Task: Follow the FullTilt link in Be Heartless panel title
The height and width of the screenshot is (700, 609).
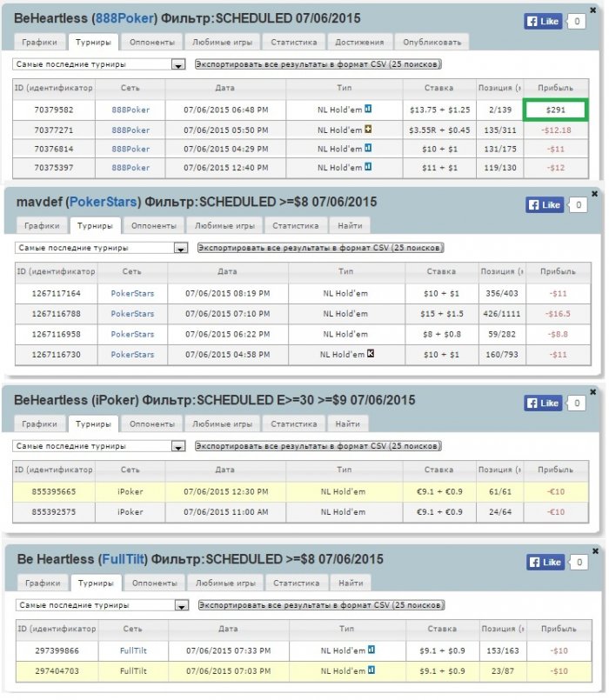Action: (x=124, y=559)
